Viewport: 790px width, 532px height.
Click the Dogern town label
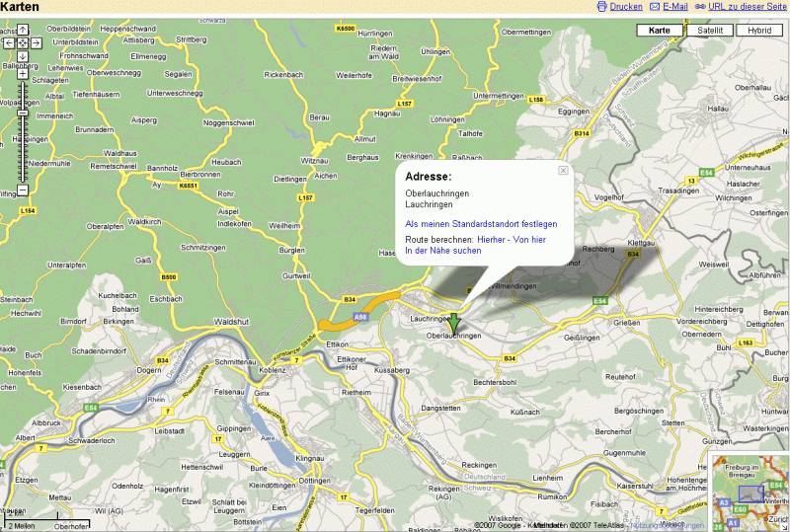click(149, 370)
